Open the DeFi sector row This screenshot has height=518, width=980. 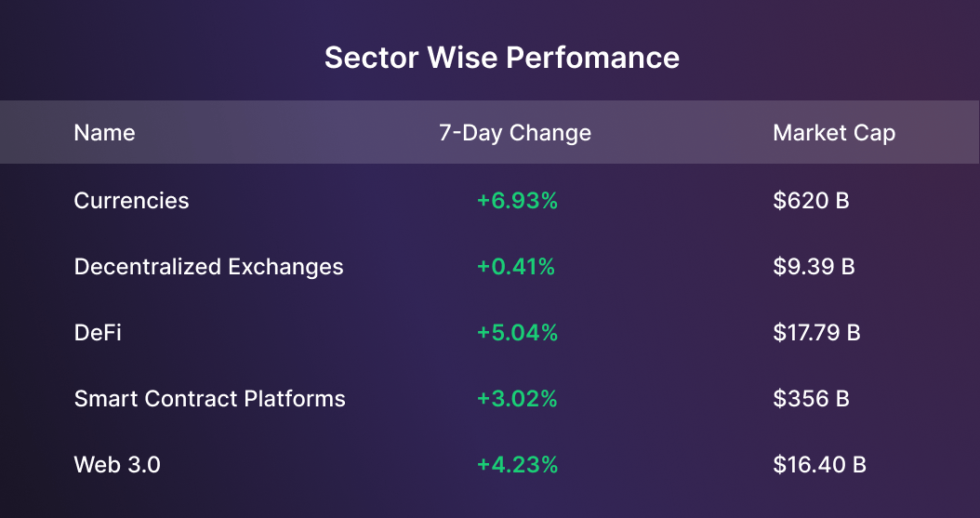coord(98,333)
